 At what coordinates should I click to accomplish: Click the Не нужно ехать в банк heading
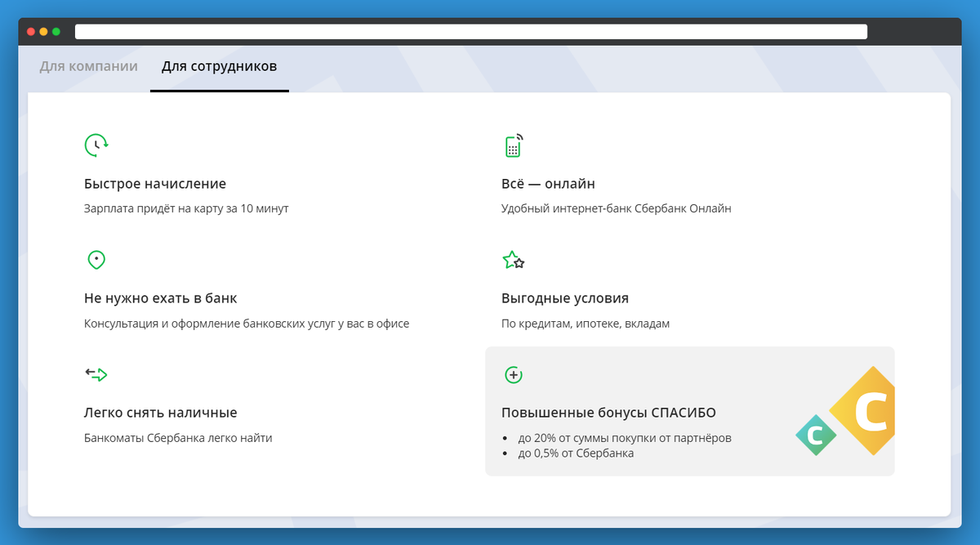[x=160, y=298]
